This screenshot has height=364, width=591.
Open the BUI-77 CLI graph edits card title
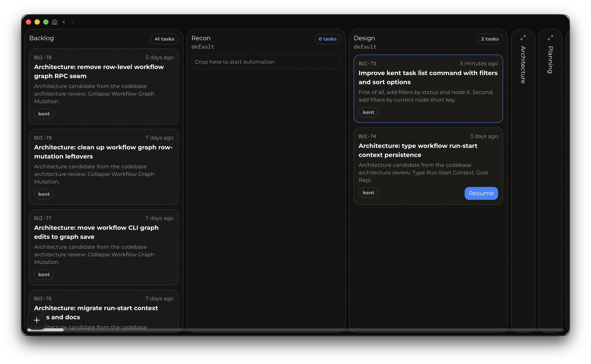[96, 232]
